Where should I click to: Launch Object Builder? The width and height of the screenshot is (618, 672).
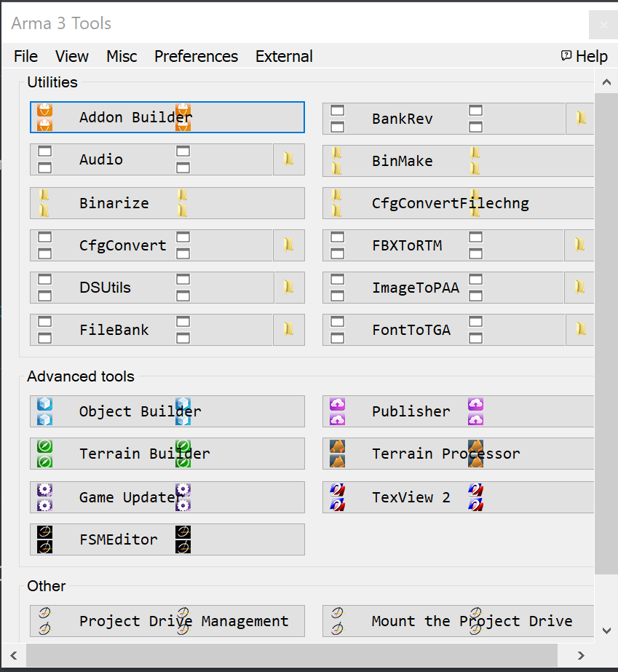(167, 411)
